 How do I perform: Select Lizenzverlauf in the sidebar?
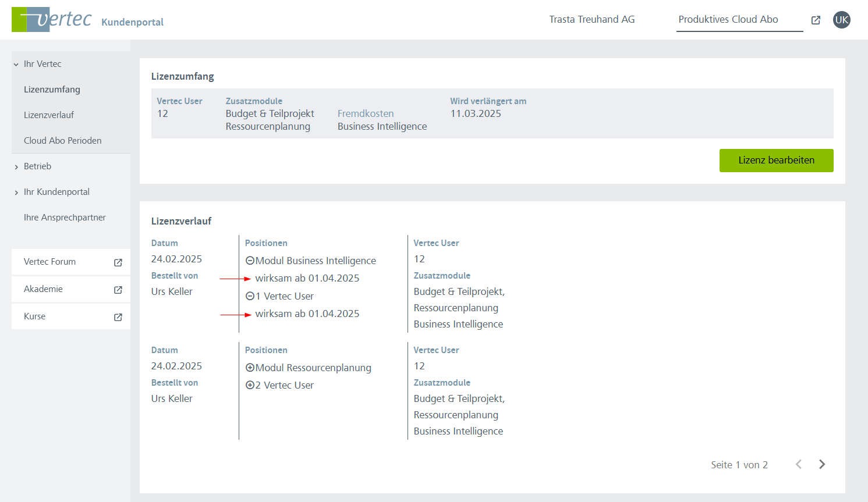point(49,115)
